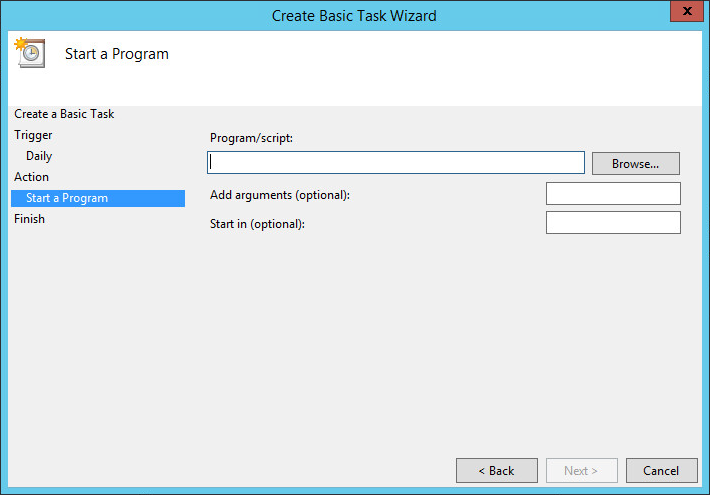Viewport: 710px width, 495px height.
Task: Focus the Program/script text field
Action: coord(396,163)
